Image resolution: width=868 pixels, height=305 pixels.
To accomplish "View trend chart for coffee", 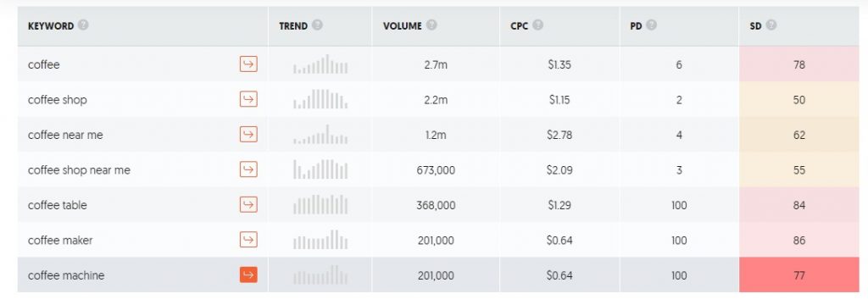I will [320, 64].
